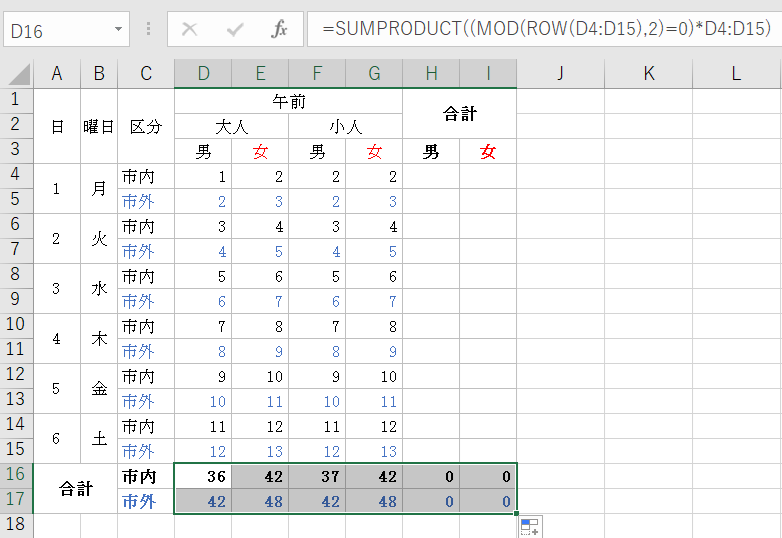Click the bold 市内 total label in row 16

[x=146, y=476]
